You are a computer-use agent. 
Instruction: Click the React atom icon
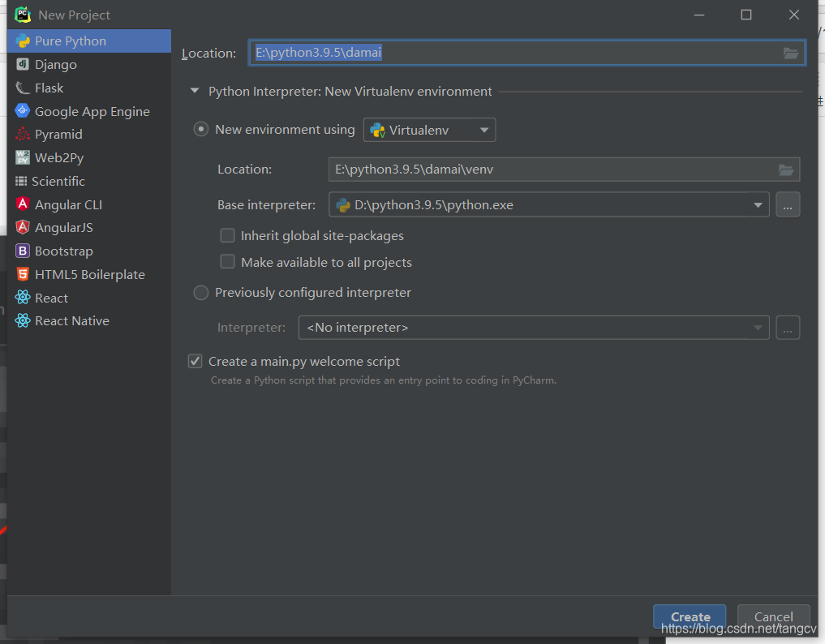[23, 298]
